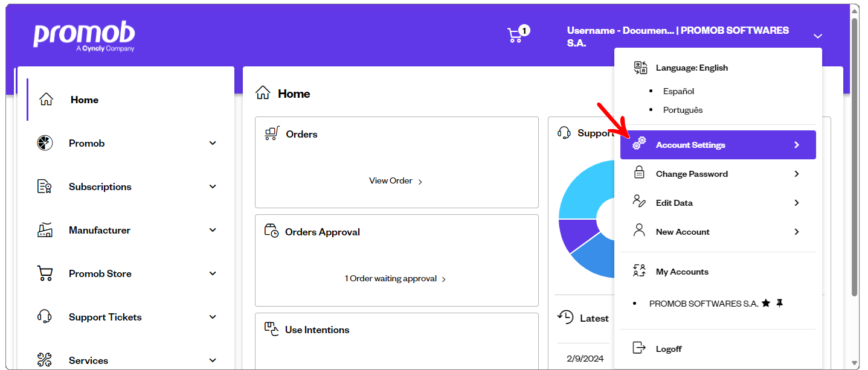Select Home in the sidebar
The width and height of the screenshot is (868, 370).
124,100
